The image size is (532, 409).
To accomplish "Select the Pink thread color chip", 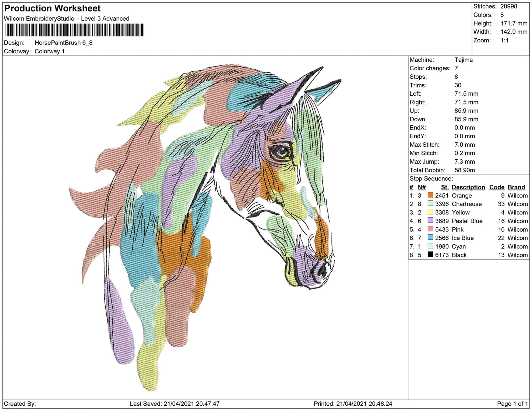I will pyautogui.click(x=430, y=230).
